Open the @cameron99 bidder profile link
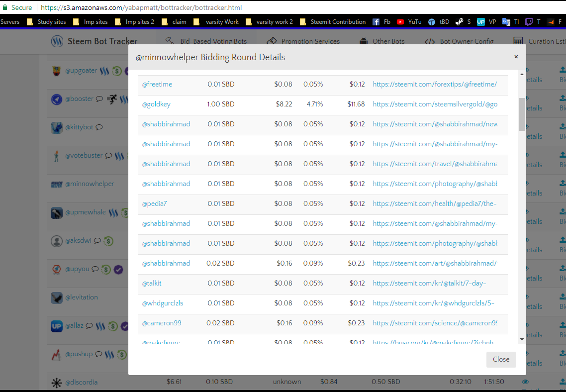This screenshot has height=392, width=566. tap(162, 323)
